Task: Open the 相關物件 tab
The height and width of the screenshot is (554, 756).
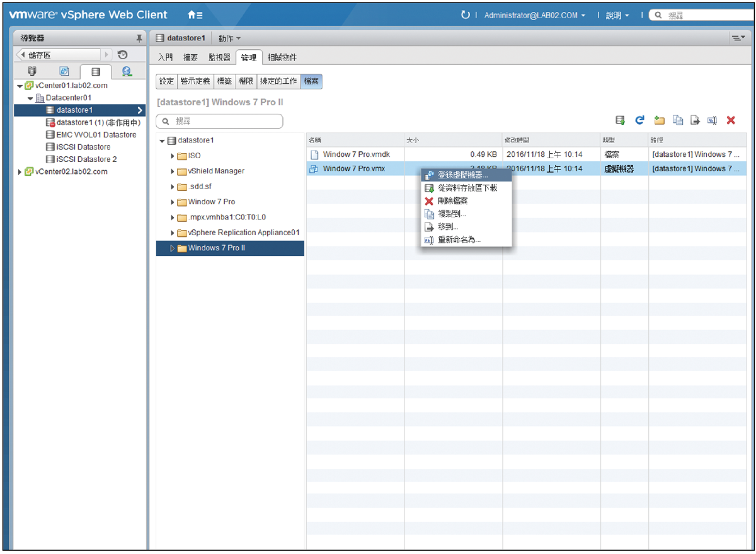Action: pyautogui.click(x=282, y=57)
